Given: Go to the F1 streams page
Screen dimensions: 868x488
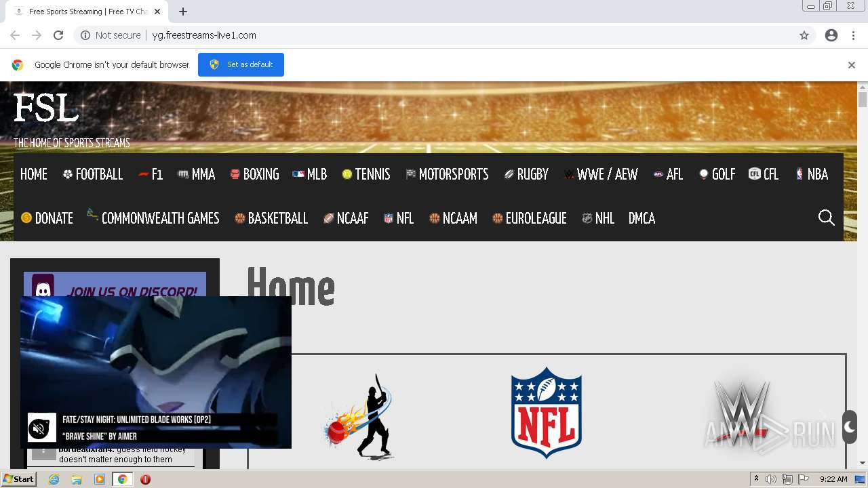Looking at the screenshot, I should [x=151, y=174].
